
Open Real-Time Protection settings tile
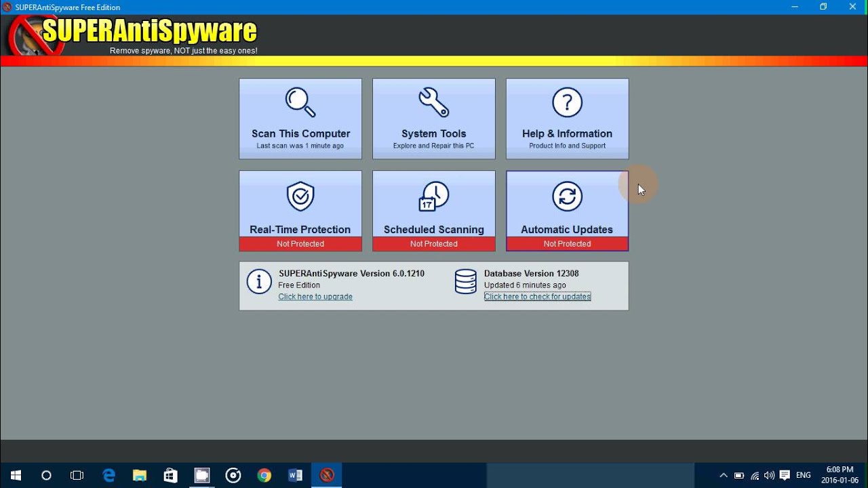tap(300, 211)
